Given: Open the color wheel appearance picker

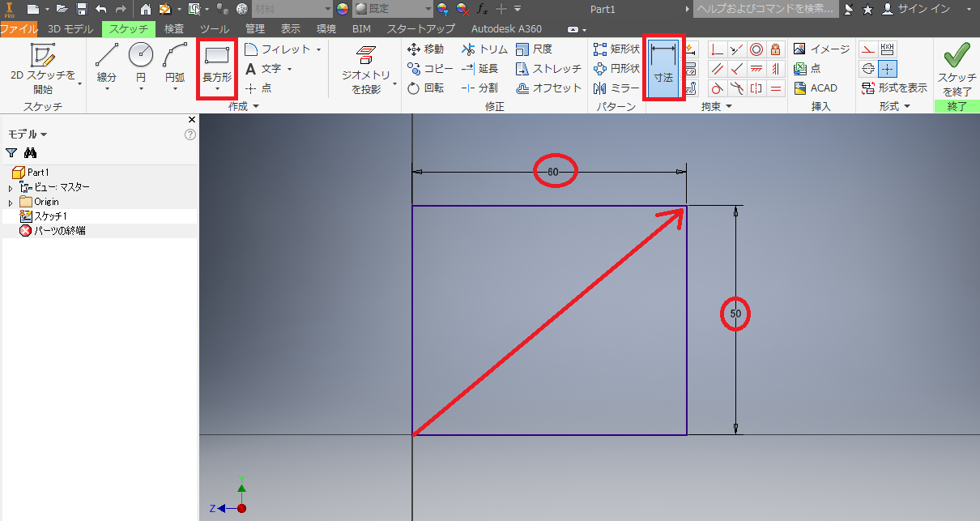Looking at the screenshot, I should pyautogui.click(x=342, y=9).
